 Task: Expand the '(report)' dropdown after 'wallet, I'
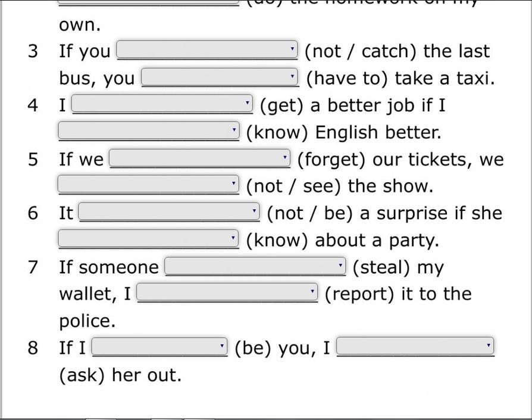point(227,293)
